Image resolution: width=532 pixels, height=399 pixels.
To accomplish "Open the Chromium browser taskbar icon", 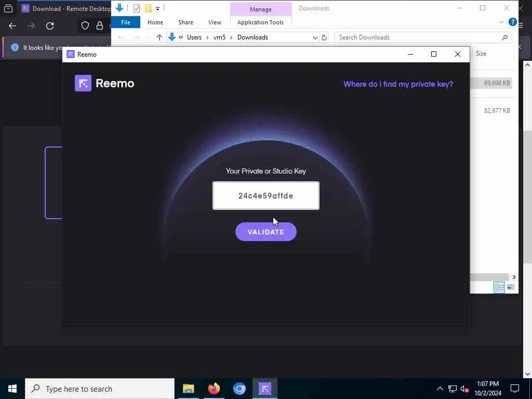I will click(x=239, y=389).
